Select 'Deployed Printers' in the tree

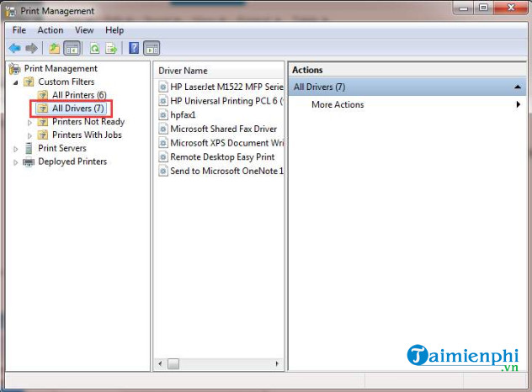point(72,162)
